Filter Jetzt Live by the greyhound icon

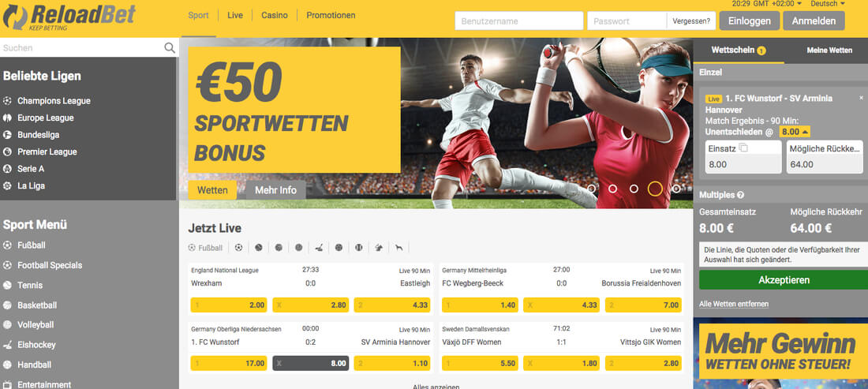tap(398, 248)
